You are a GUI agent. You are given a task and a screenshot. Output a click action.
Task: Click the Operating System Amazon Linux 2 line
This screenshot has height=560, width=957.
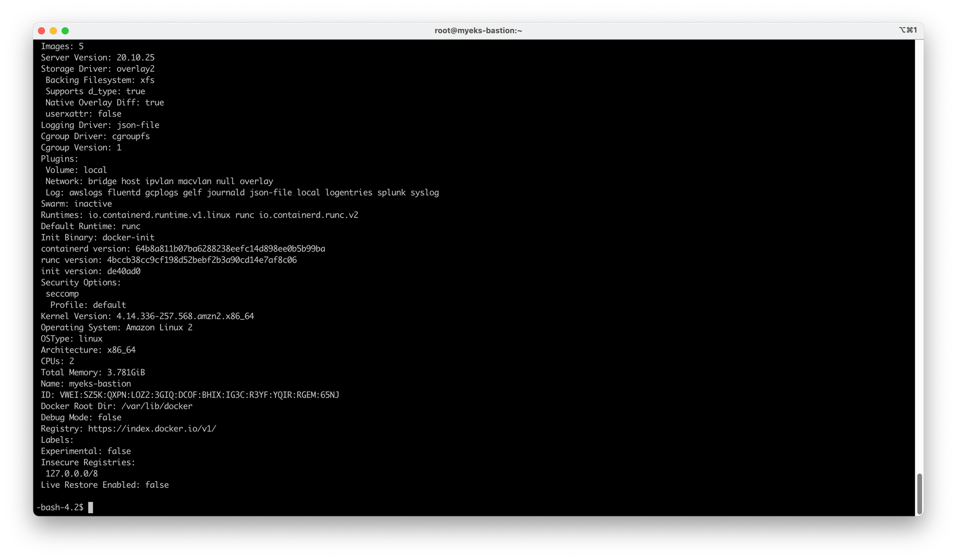(x=116, y=328)
